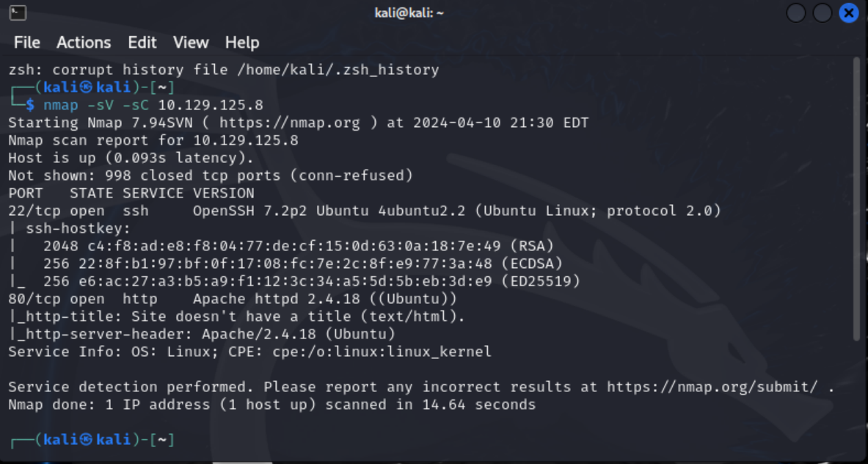The height and width of the screenshot is (464, 868).
Task: Open the View menu
Action: (190, 43)
